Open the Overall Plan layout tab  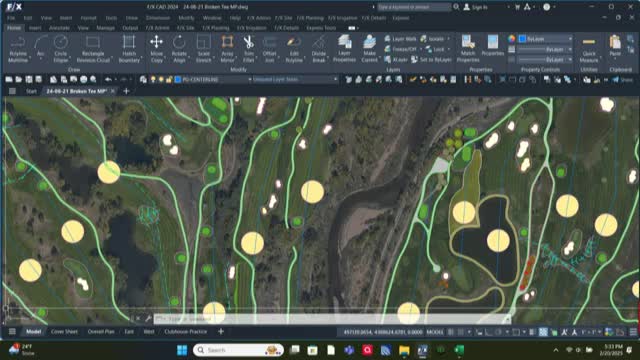point(101,332)
